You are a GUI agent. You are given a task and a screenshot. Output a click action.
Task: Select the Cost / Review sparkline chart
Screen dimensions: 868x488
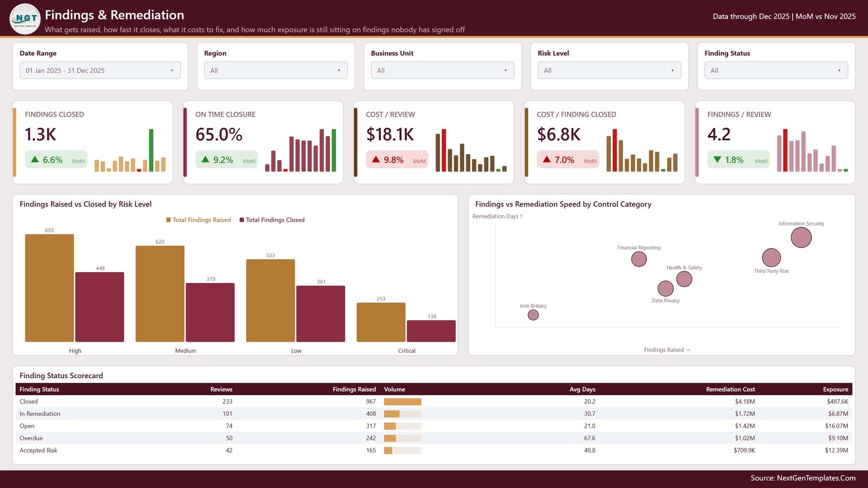(471, 150)
